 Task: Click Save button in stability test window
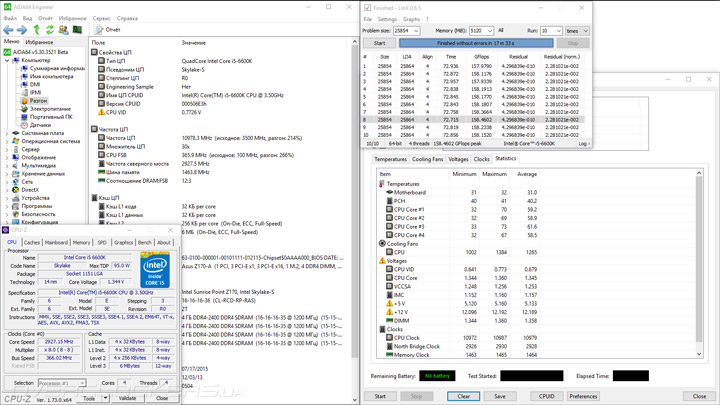click(x=500, y=396)
